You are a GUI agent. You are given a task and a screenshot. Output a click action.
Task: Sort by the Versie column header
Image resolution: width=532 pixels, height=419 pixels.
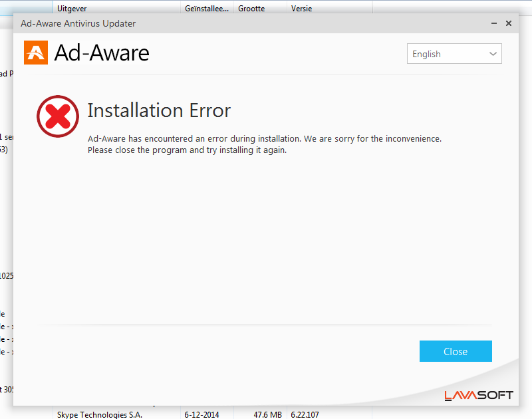(x=329, y=9)
